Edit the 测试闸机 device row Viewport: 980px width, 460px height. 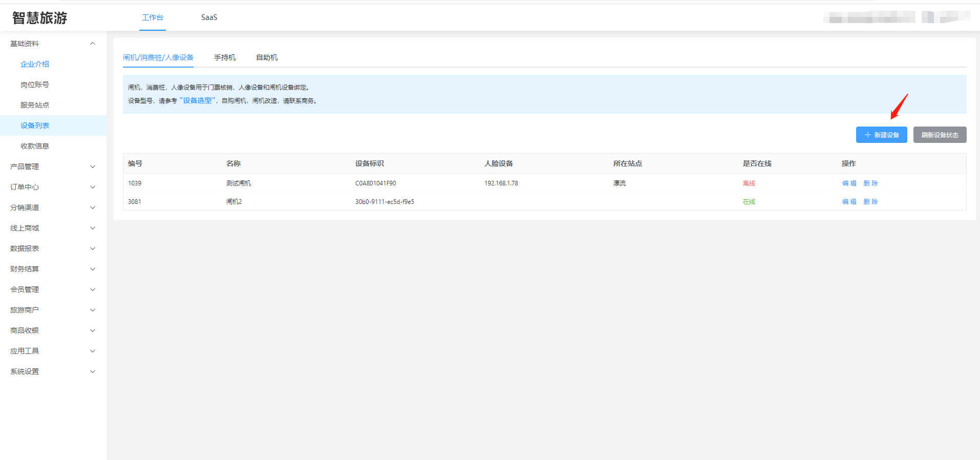tap(849, 183)
